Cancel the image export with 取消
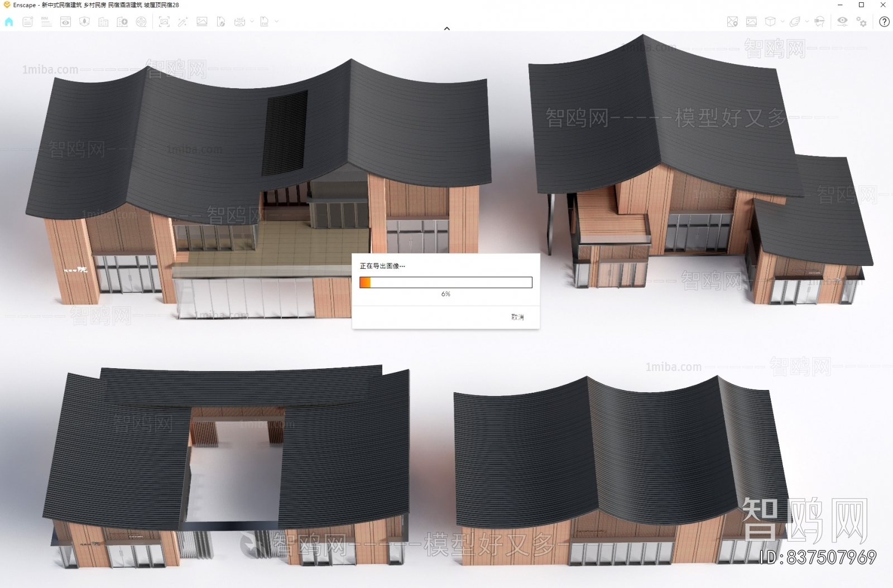893x588 pixels. (517, 316)
